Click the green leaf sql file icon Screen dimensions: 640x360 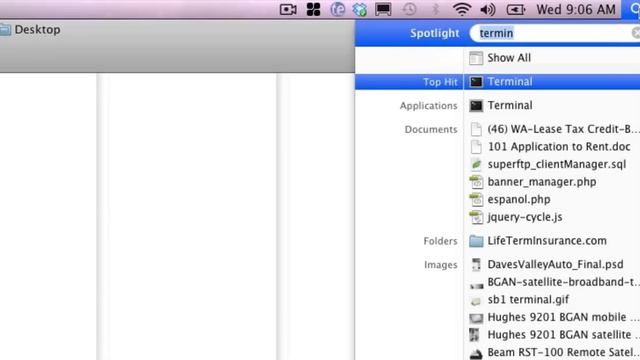point(476,164)
